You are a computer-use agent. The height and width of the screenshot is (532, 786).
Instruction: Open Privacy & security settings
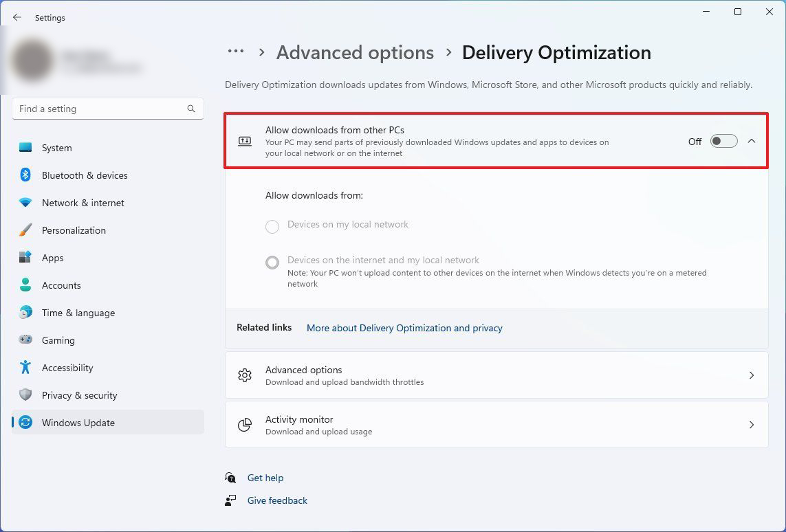coord(108,395)
